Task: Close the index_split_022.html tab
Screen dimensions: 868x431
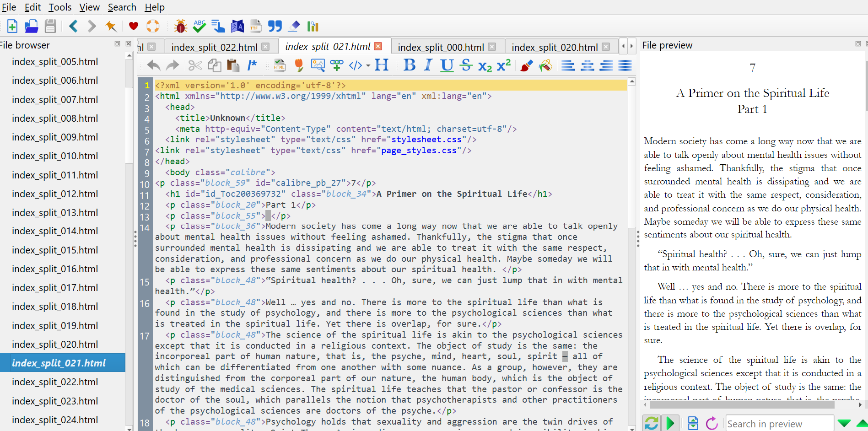Action: [265, 47]
